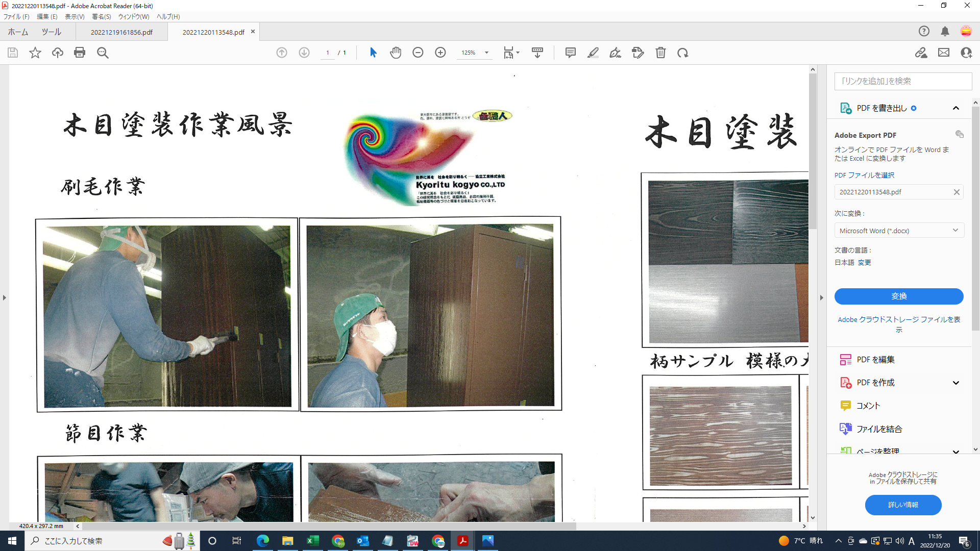The height and width of the screenshot is (551, 980).
Task: Open the ヘルプ menu
Action: pos(168,17)
